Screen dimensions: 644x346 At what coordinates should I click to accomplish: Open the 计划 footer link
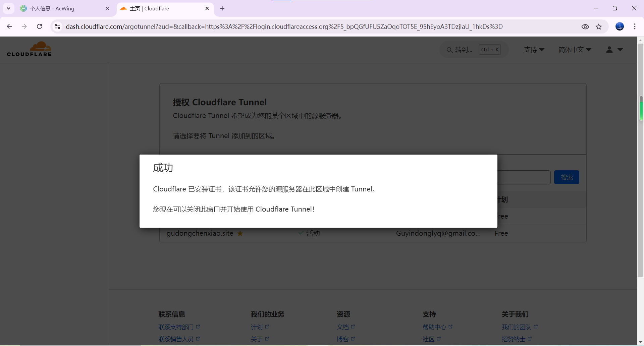[260, 327]
